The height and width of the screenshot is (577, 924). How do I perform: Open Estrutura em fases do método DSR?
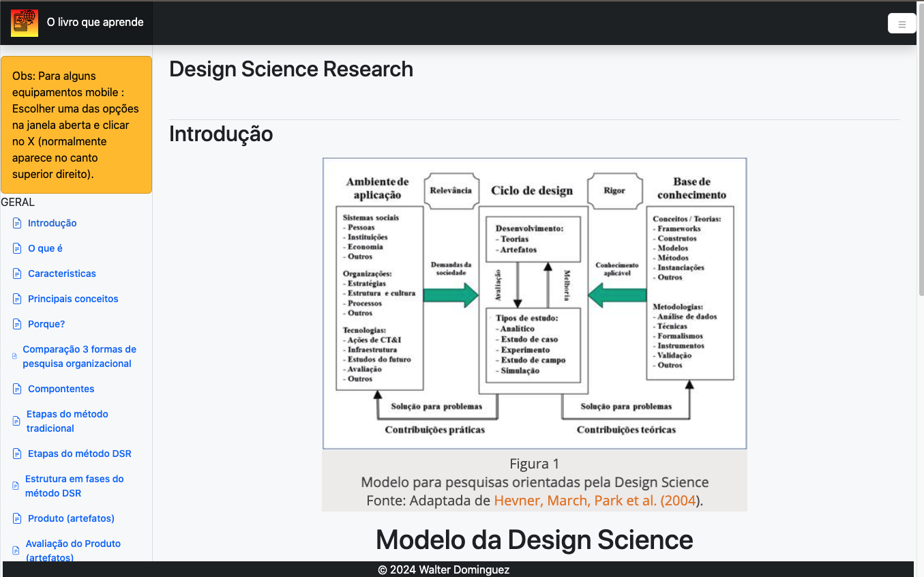[x=74, y=486]
